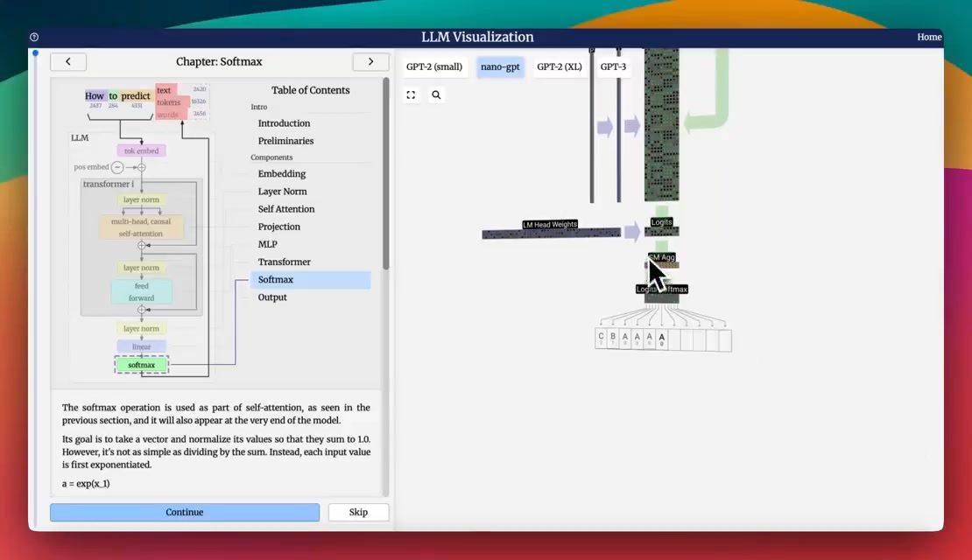Select the GPT-2 (small) model tab
Screen dimensions: 972x560
pos(434,66)
